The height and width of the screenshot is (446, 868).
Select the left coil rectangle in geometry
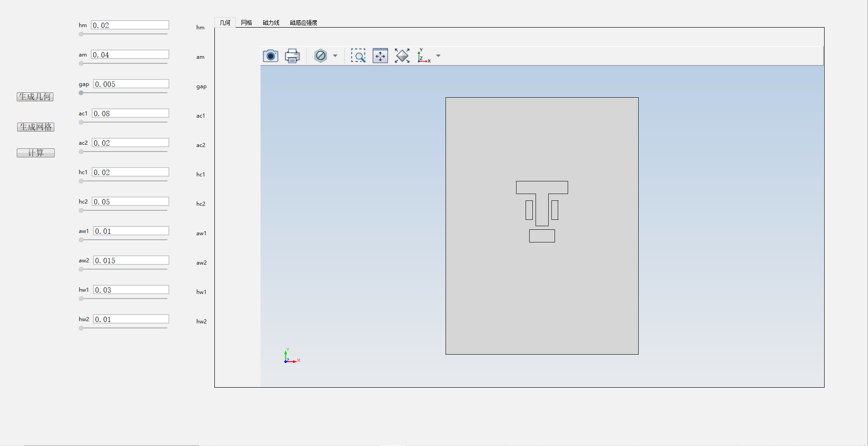[x=529, y=210]
